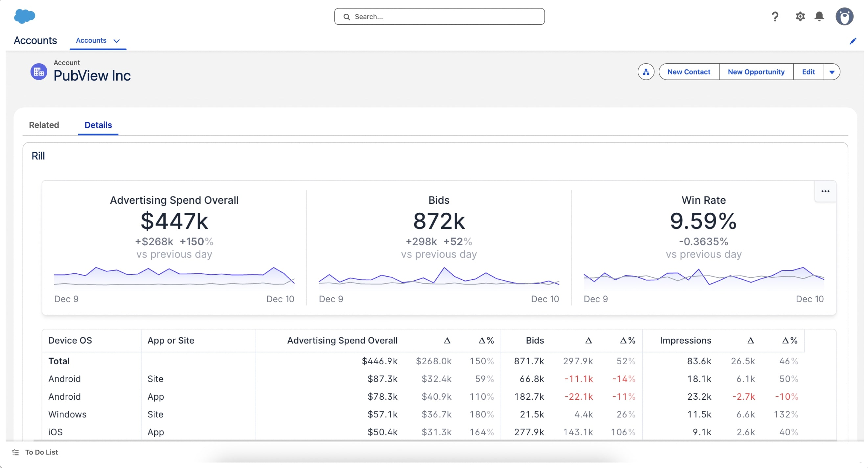Image resolution: width=868 pixels, height=468 pixels.
Task: View the account hierarchy icon
Action: tap(646, 72)
